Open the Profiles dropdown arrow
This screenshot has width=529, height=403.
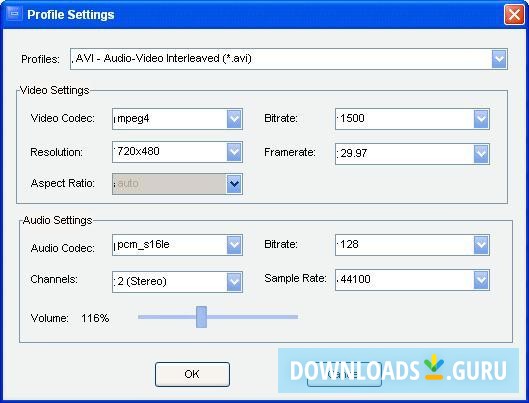499,59
